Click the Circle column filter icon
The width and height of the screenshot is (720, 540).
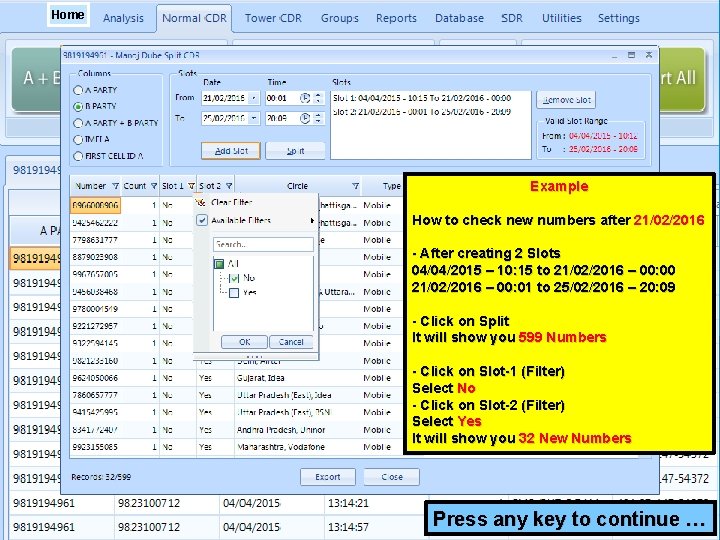[355, 186]
